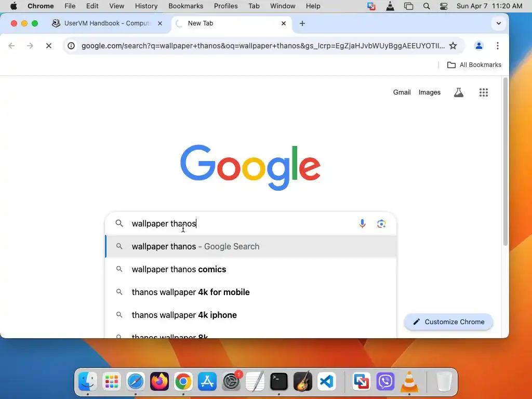Close the New Tab tab

click(284, 23)
